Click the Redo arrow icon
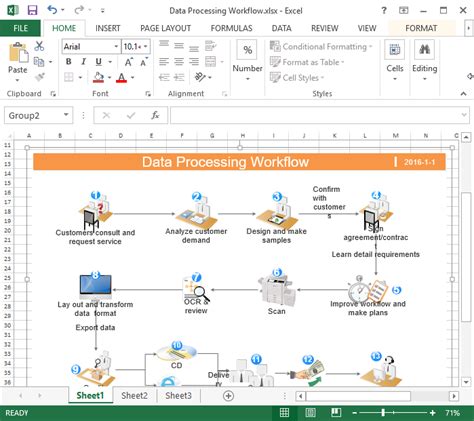 pyautogui.click(x=79, y=10)
